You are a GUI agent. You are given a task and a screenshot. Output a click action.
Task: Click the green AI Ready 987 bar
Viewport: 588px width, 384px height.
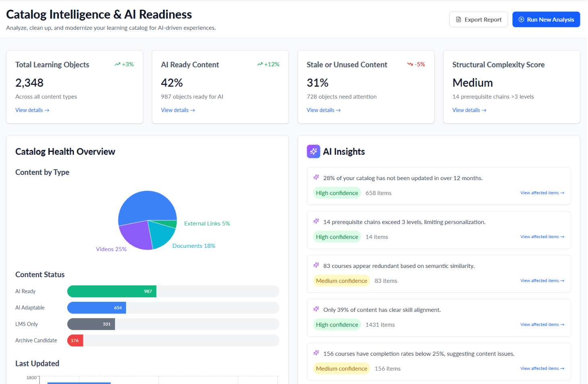coord(112,291)
